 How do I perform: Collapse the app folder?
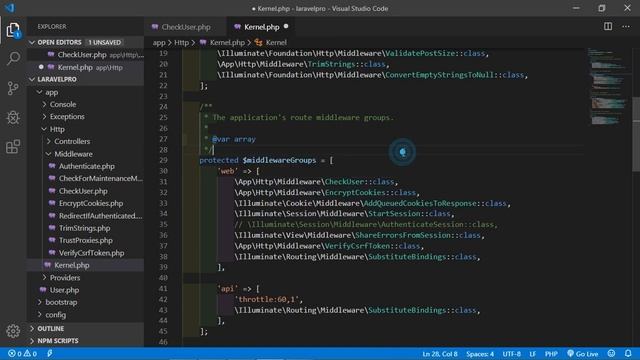pos(39,92)
